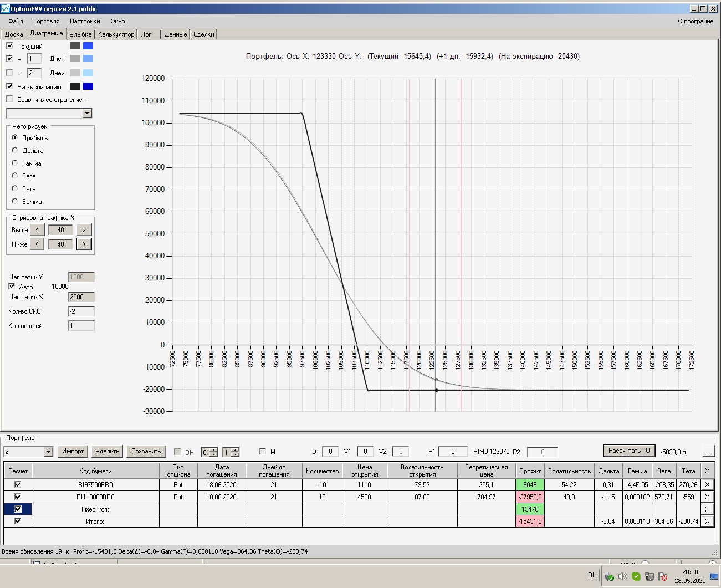Viewport: 721px width, 588px height.
Task: Switch to the Калькулятор tab
Action: point(116,34)
